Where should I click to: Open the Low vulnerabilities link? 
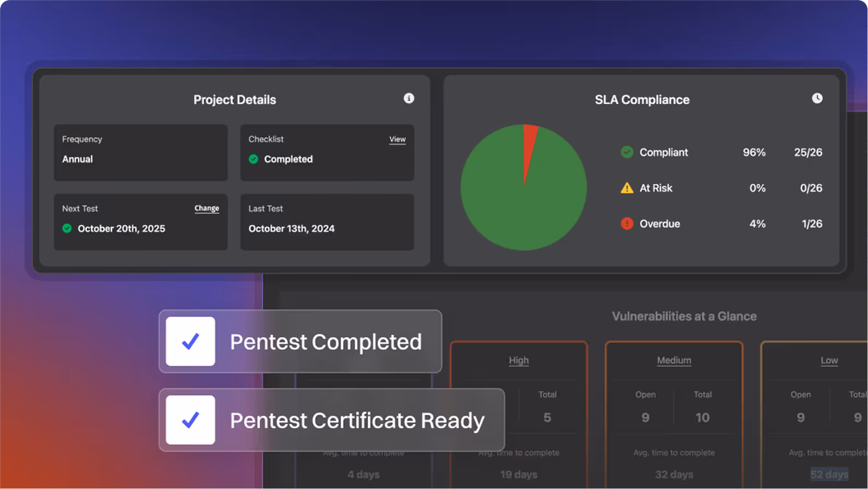tap(829, 361)
